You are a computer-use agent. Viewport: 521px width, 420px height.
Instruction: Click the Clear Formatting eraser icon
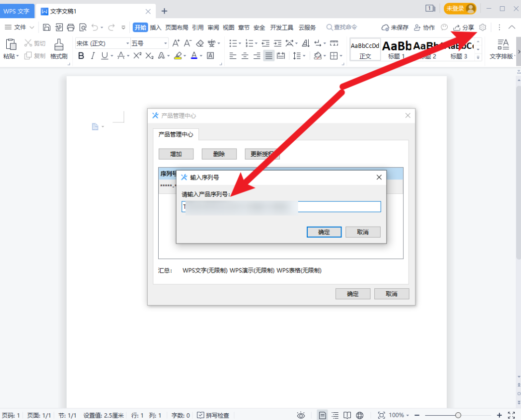tap(200, 43)
